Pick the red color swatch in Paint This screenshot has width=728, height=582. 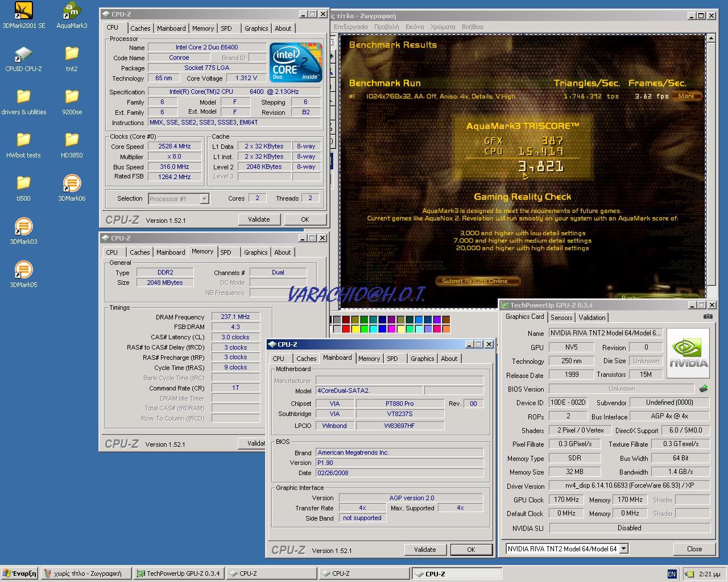click(x=346, y=329)
